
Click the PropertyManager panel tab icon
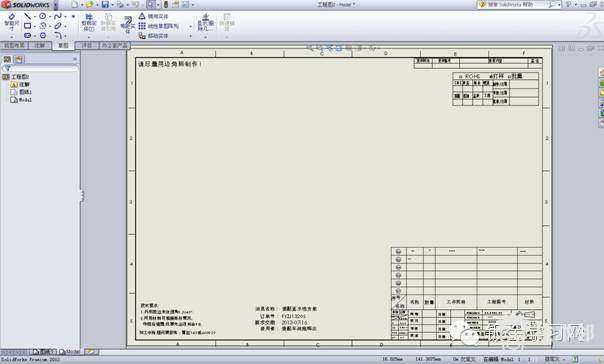pos(19,59)
